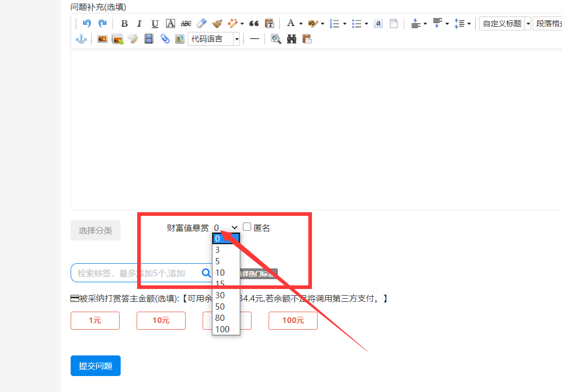Open find and replace binoculars icon
The image size is (562, 392).
pyautogui.click(x=292, y=39)
